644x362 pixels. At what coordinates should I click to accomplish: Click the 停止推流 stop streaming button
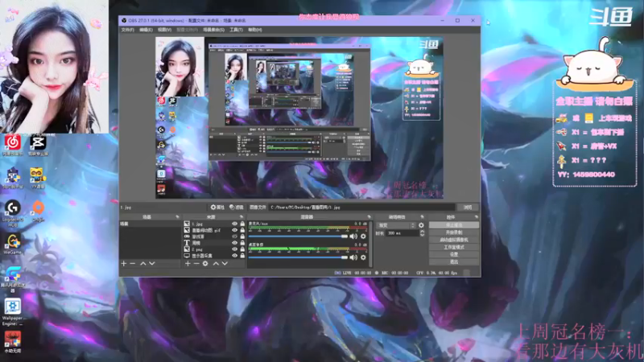[454, 225]
